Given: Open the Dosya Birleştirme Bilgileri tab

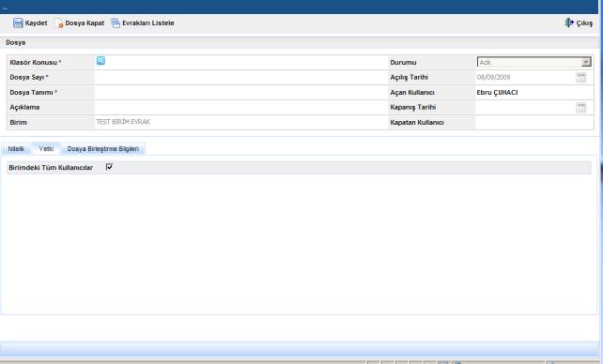Looking at the screenshot, I should (103, 149).
